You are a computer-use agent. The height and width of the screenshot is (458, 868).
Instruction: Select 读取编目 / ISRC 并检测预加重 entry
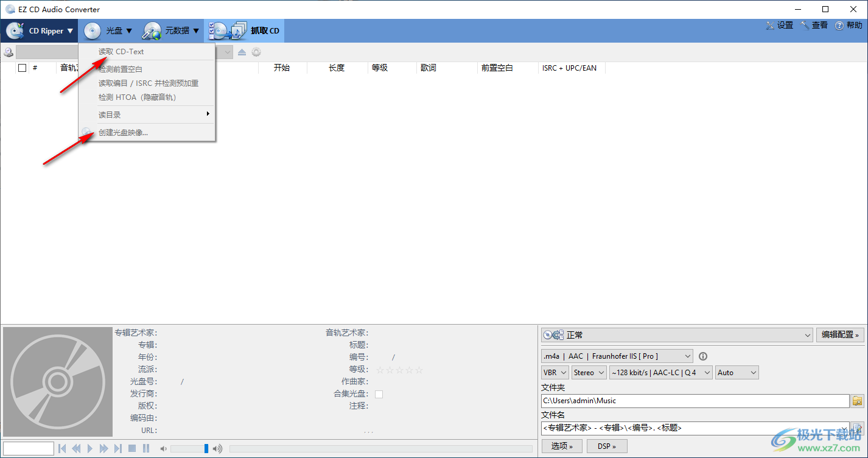click(x=147, y=83)
